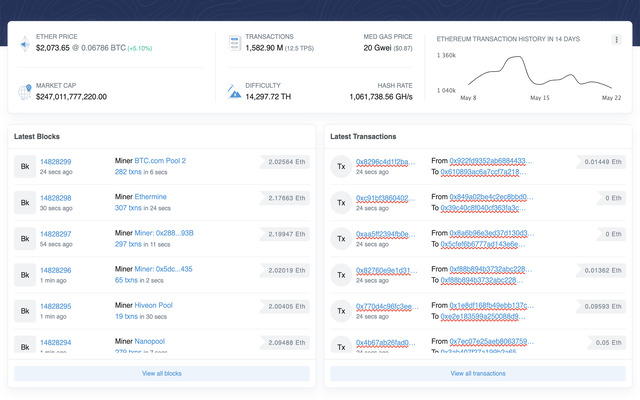Image resolution: width=640 pixels, height=400 pixels.
Task: Click the Bk icon for block 14828298
Action: (x=25, y=203)
